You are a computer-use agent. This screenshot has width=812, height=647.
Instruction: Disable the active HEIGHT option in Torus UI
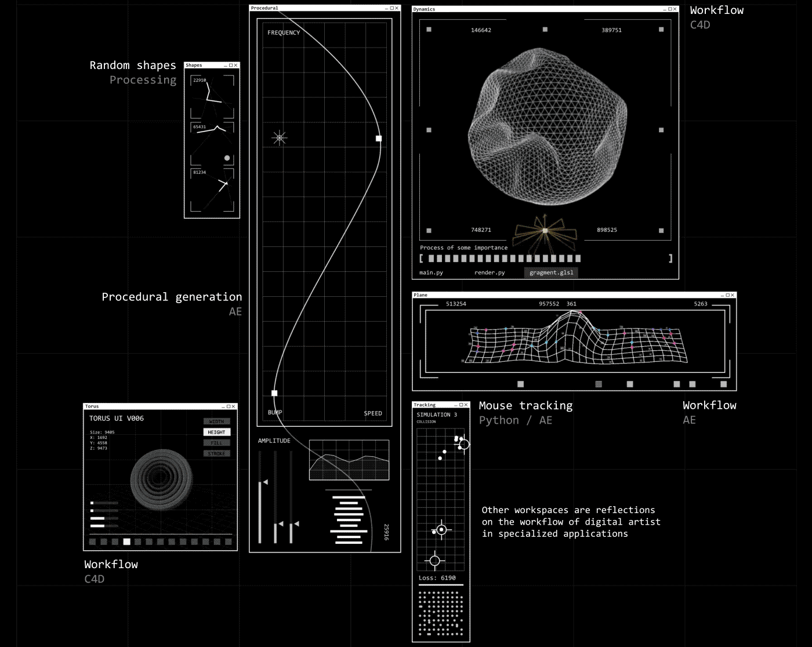coord(216,432)
